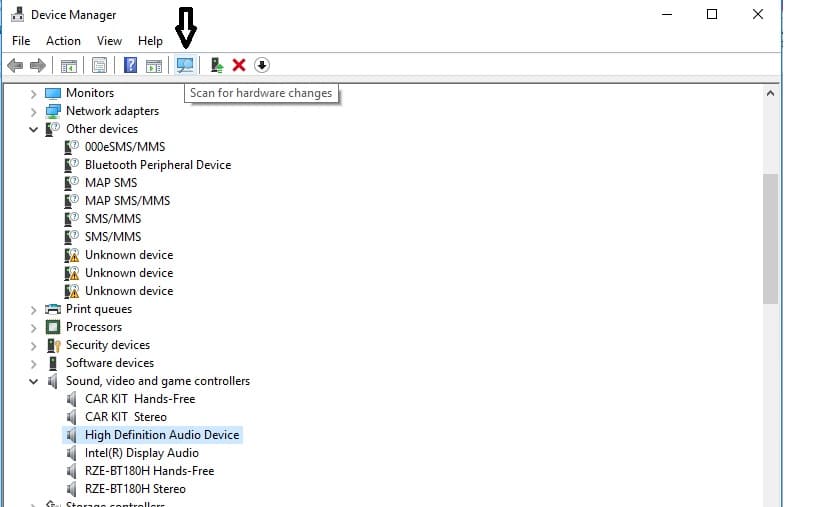Select Intel(R) Display Audio device

(141, 453)
